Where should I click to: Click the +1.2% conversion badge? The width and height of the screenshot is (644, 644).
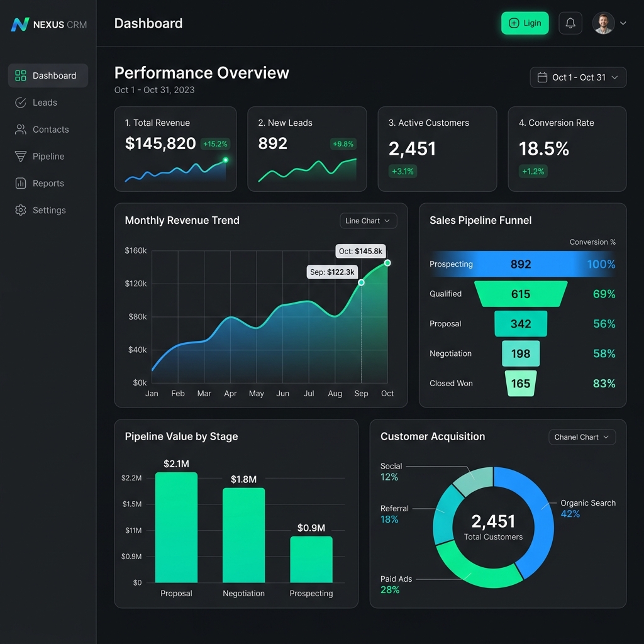(533, 171)
